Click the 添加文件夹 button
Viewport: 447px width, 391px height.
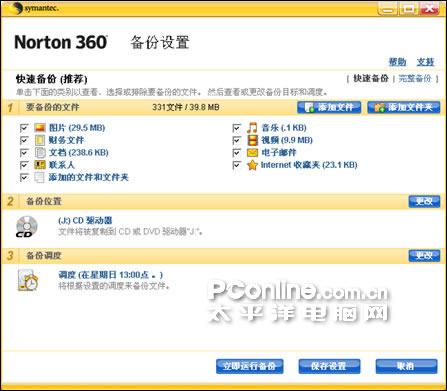pos(404,107)
